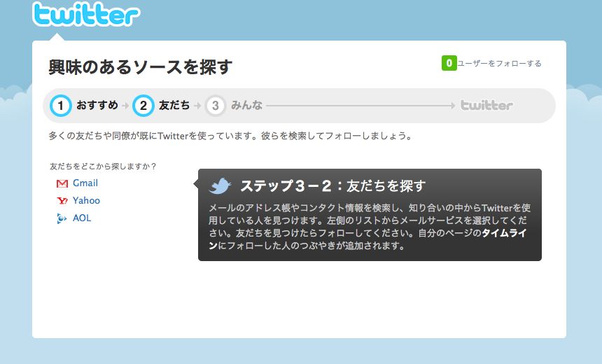Click the AOL icon

pyautogui.click(x=62, y=218)
